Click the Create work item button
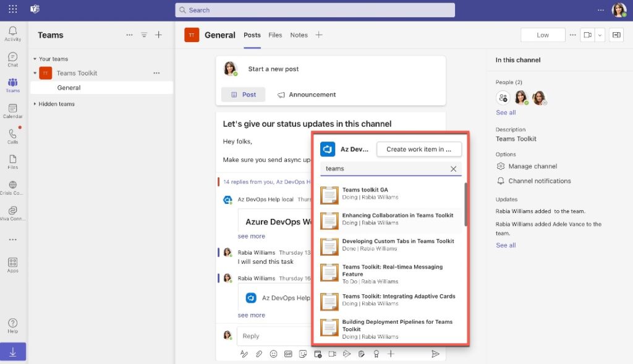Image resolution: width=633 pixels, height=364 pixels. (x=419, y=149)
